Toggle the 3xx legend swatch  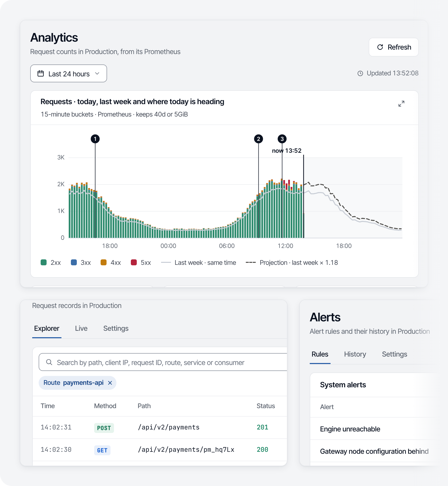pyautogui.click(x=74, y=262)
